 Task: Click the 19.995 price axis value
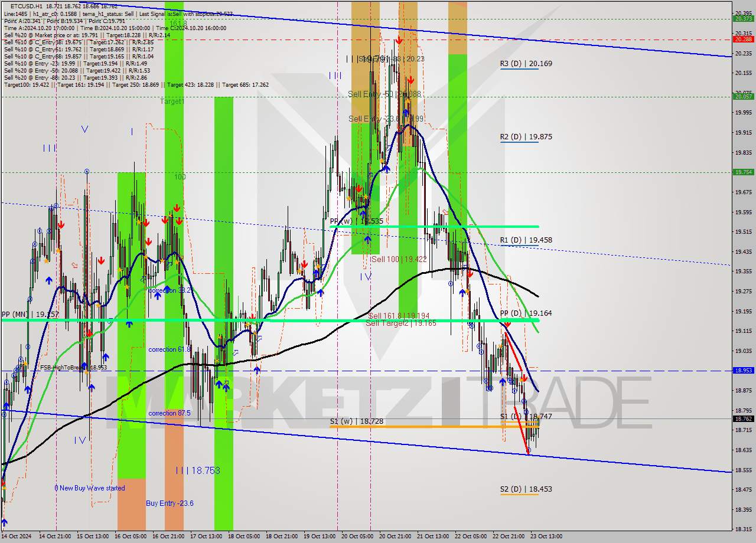tap(743, 112)
